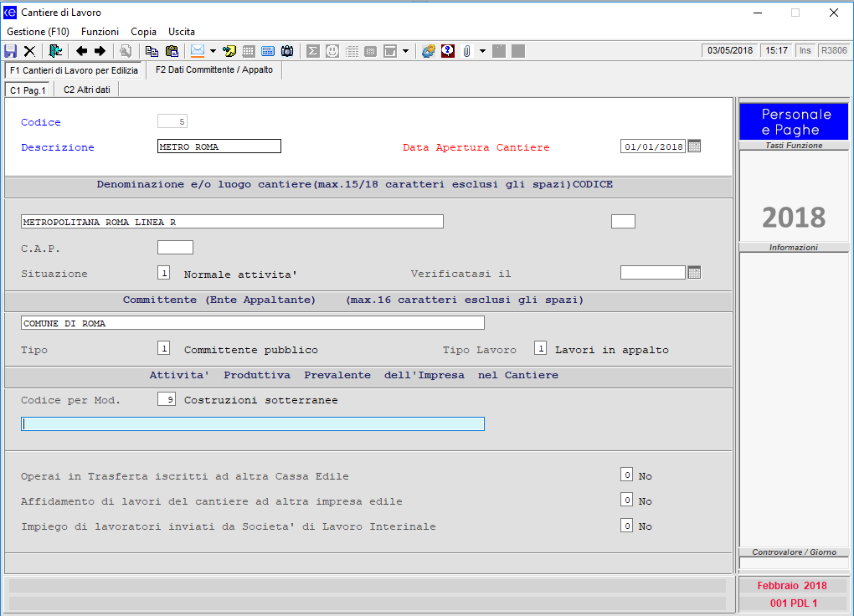Open the Funzioni menu
This screenshot has height=616, width=854.
point(100,32)
